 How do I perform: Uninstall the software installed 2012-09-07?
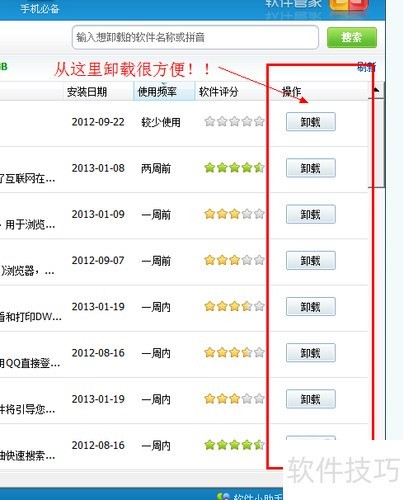311,261
